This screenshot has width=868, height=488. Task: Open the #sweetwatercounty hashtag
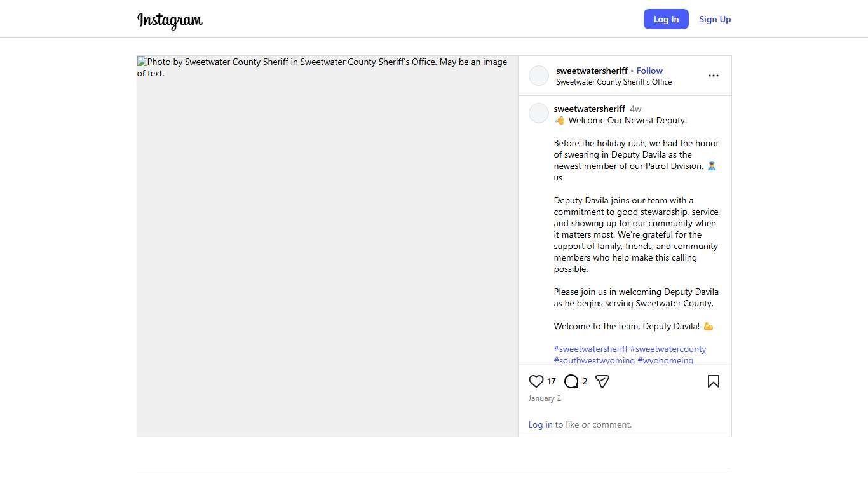(668, 349)
